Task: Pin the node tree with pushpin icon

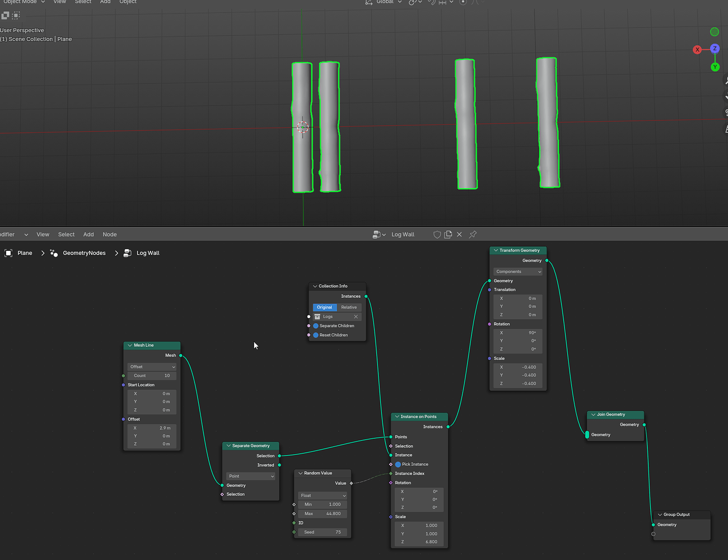Action: tap(473, 235)
